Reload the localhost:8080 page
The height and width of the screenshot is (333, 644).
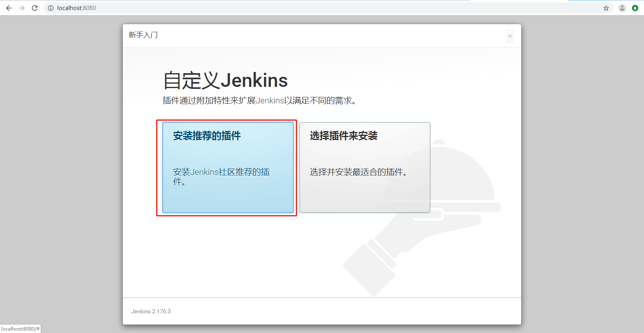pyautogui.click(x=35, y=8)
